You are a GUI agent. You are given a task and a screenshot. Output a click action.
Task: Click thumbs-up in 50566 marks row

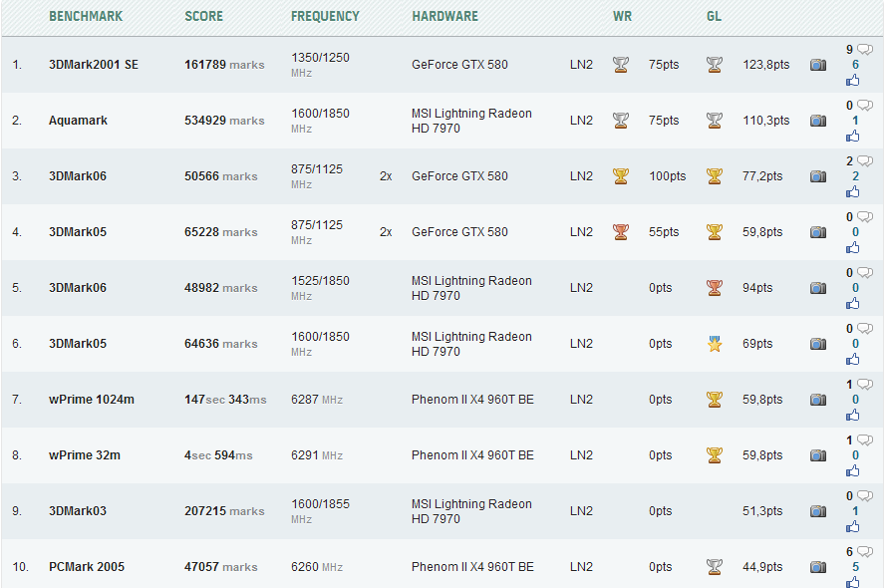pyautogui.click(x=853, y=192)
